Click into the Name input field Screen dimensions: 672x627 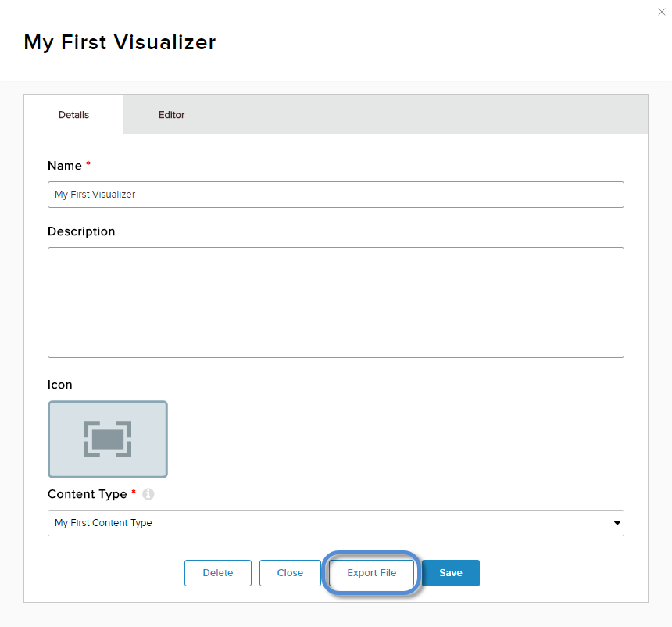click(335, 195)
